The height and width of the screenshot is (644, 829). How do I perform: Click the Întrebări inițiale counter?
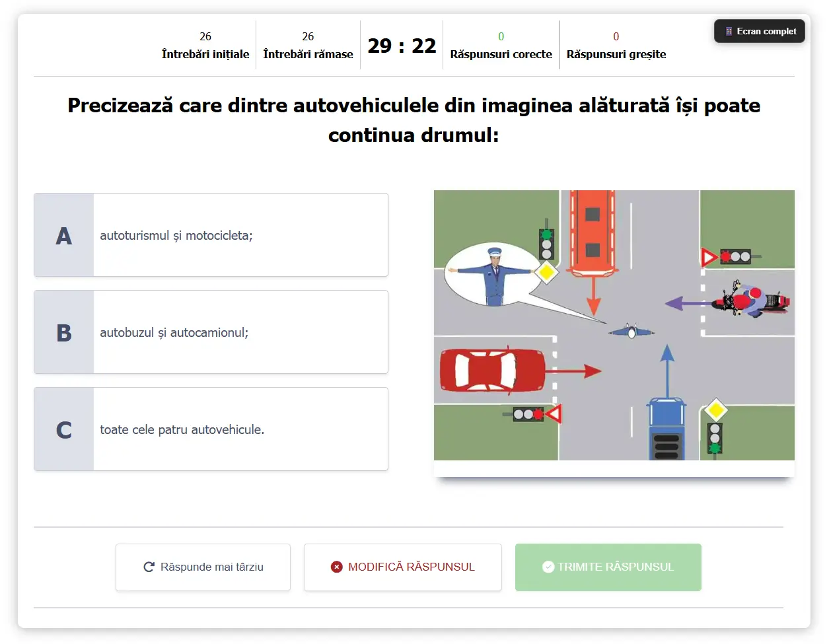(x=205, y=46)
